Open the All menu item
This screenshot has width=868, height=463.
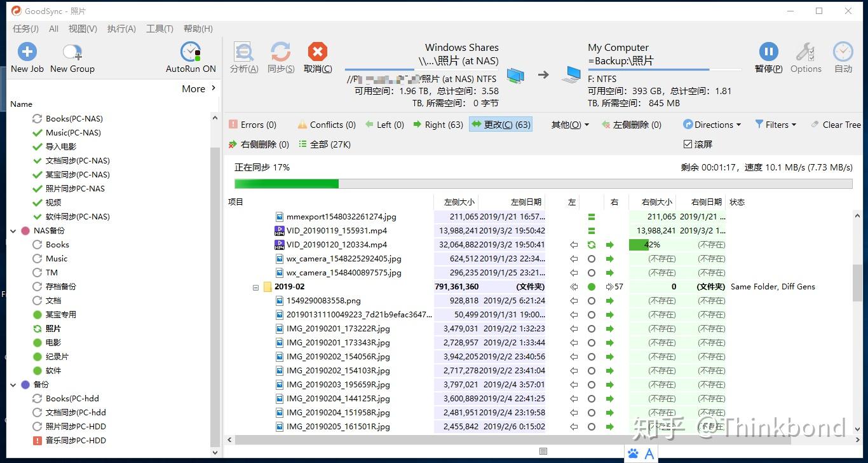click(54, 29)
